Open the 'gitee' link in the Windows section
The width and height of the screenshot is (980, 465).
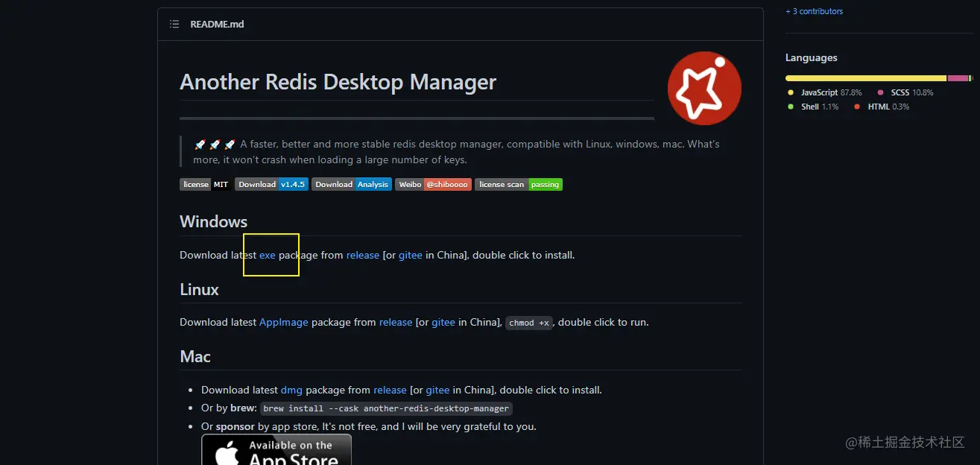tap(411, 255)
